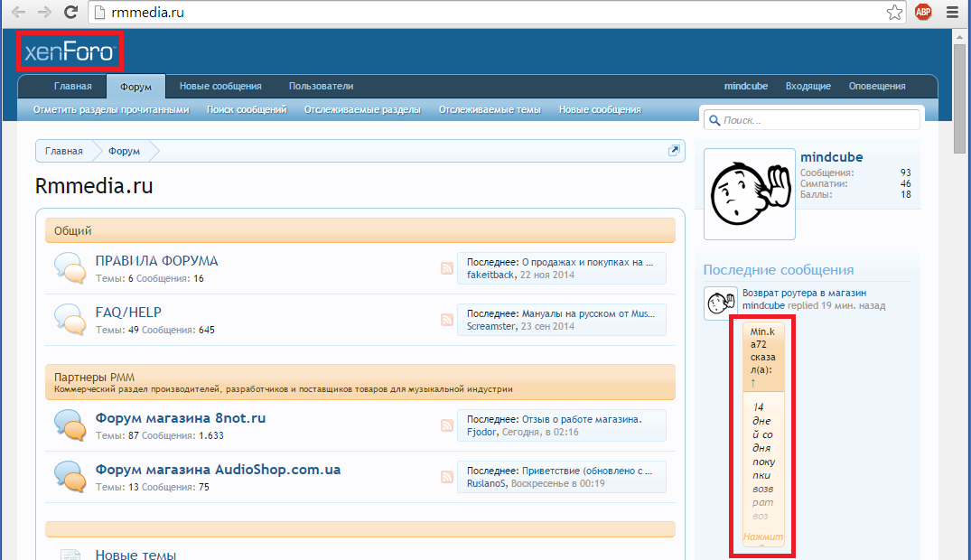The height and width of the screenshot is (560, 971).
Task: Open Форум магазина 8not.ru
Action: [x=181, y=418]
